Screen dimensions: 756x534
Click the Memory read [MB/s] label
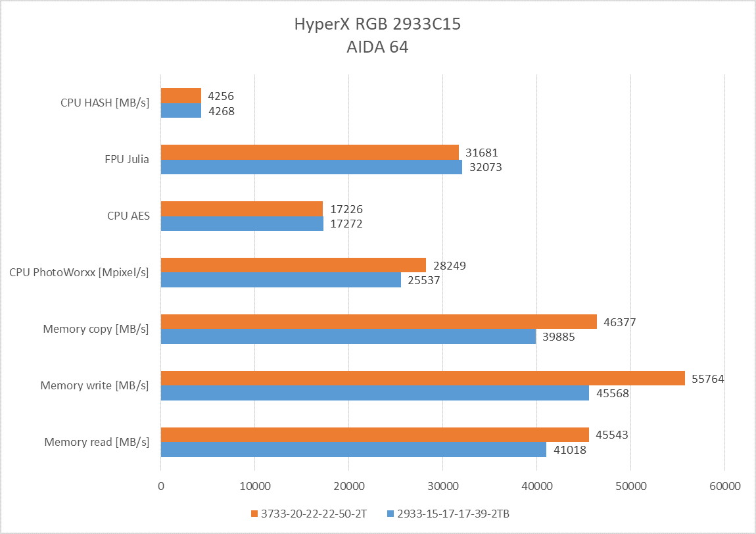pyautogui.click(x=97, y=442)
